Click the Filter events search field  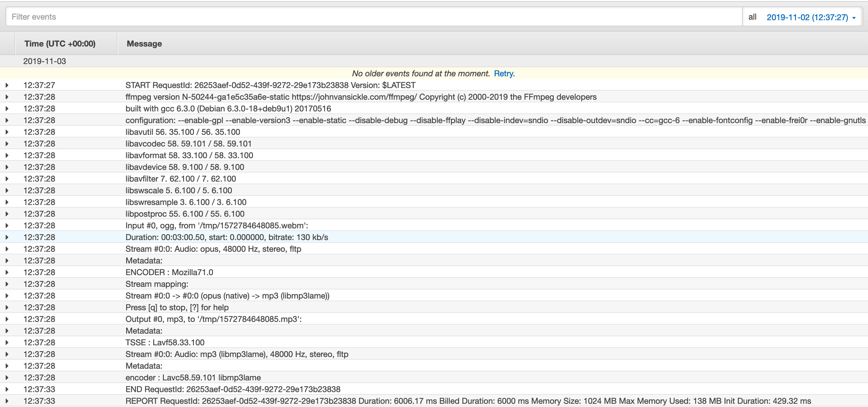click(371, 17)
